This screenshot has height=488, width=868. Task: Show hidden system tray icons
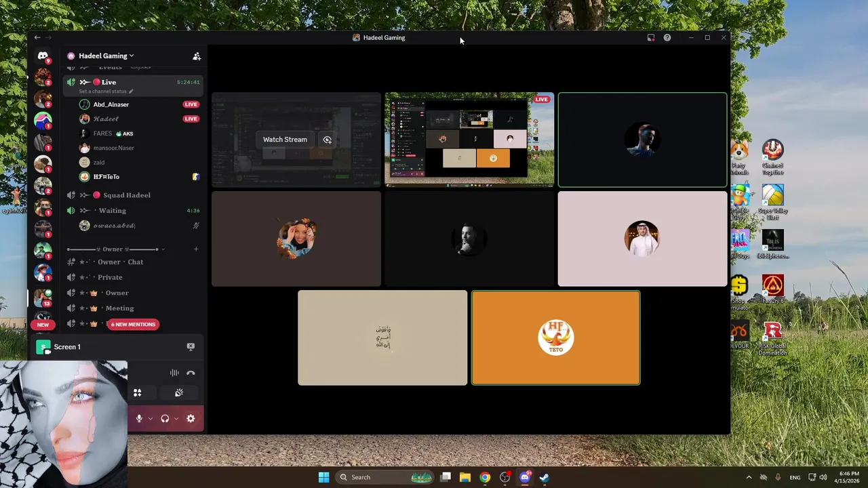749,477
